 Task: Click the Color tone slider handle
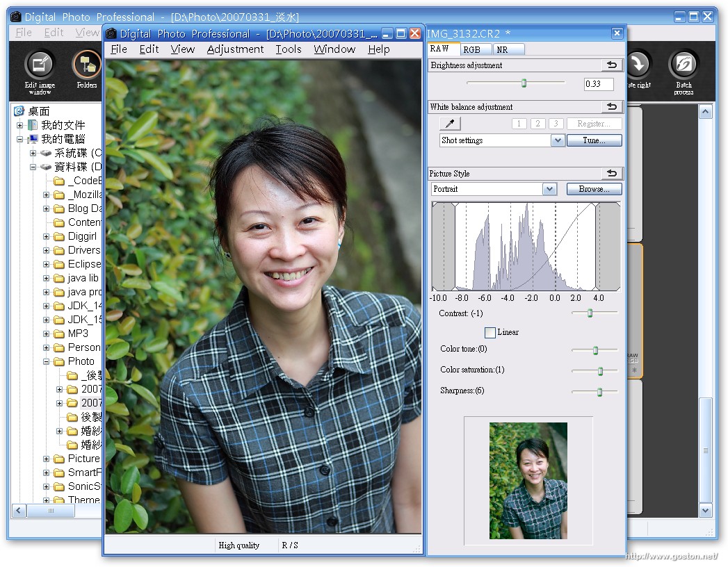[x=596, y=350]
